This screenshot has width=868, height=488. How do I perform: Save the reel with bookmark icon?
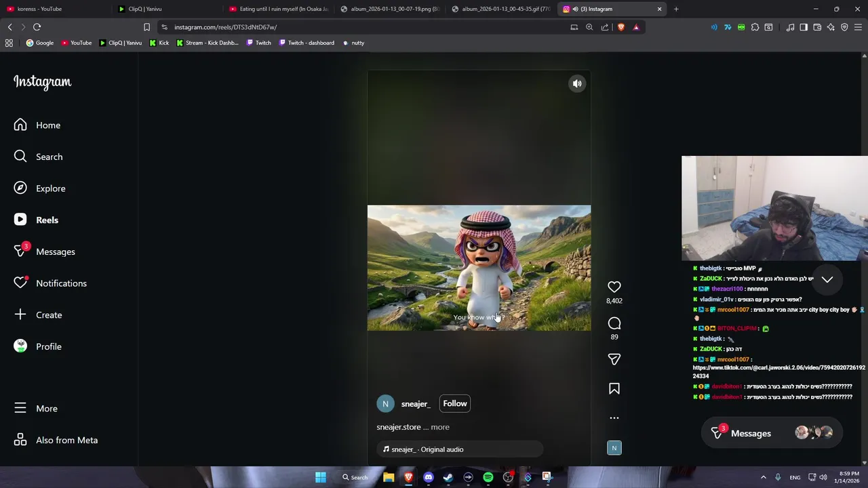(x=614, y=388)
